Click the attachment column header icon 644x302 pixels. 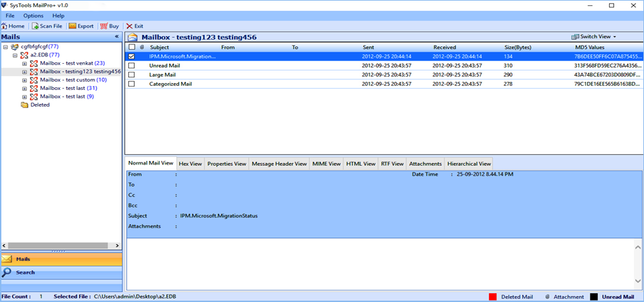coord(142,47)
